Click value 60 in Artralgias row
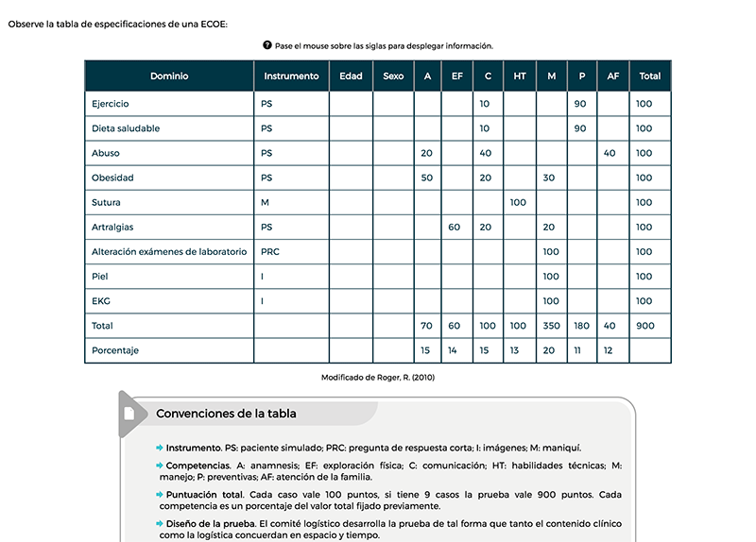The image size is (756, 542). [455, 228]
